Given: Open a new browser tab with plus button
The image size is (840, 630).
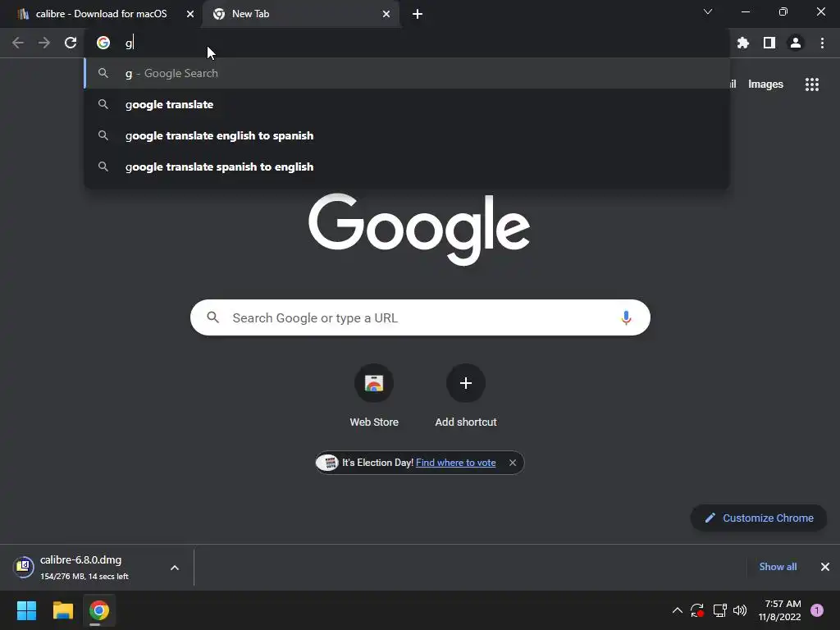Looking at the screenshot, I should click(x=418, y=14).
